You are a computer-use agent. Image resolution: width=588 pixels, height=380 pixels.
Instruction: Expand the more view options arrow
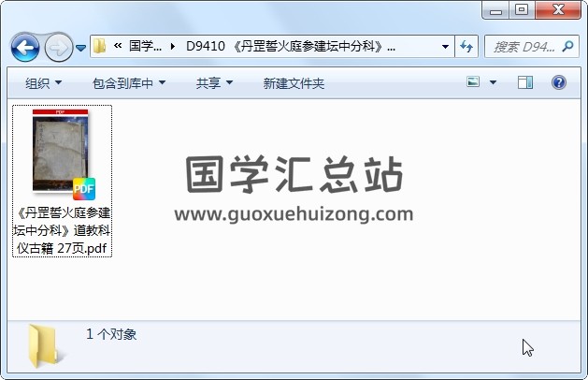point(494,82)
